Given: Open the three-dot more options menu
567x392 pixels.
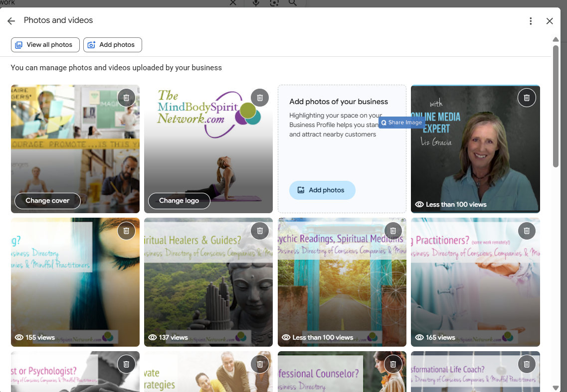Looking at the screenshot, I should (531, 21).
